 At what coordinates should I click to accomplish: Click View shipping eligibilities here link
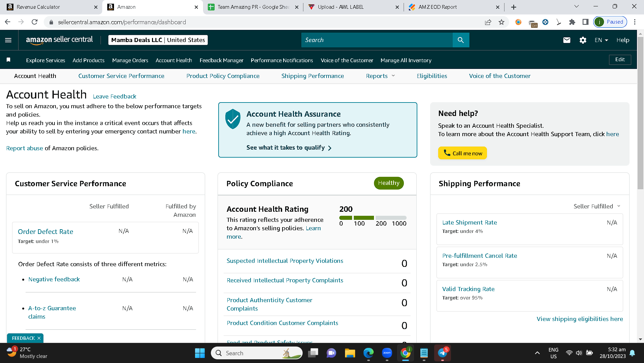click(x=580, y=319)
